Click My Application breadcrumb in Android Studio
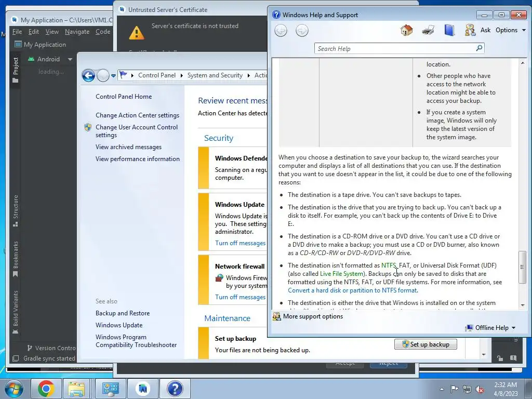Viewport: 532px width, 399px height. 41,45
